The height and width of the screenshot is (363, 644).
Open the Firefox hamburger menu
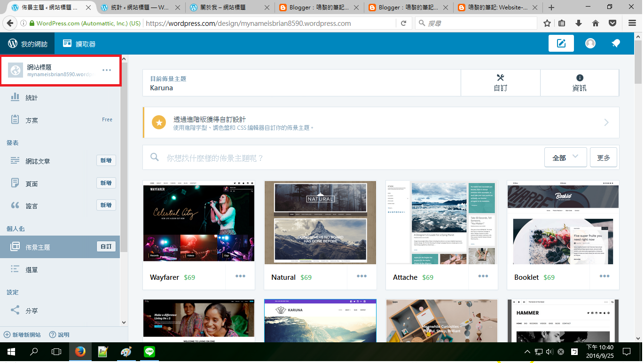click(x=632, y=23)
